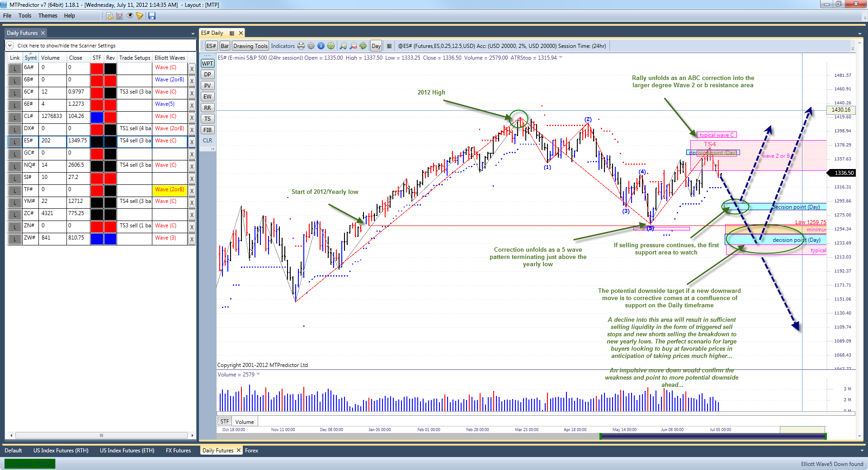Image resolution: width=868 pixels, height=470 pixels.
Task: Click blue Rev swatch for ZW# row
Action: tap(110, 239)
